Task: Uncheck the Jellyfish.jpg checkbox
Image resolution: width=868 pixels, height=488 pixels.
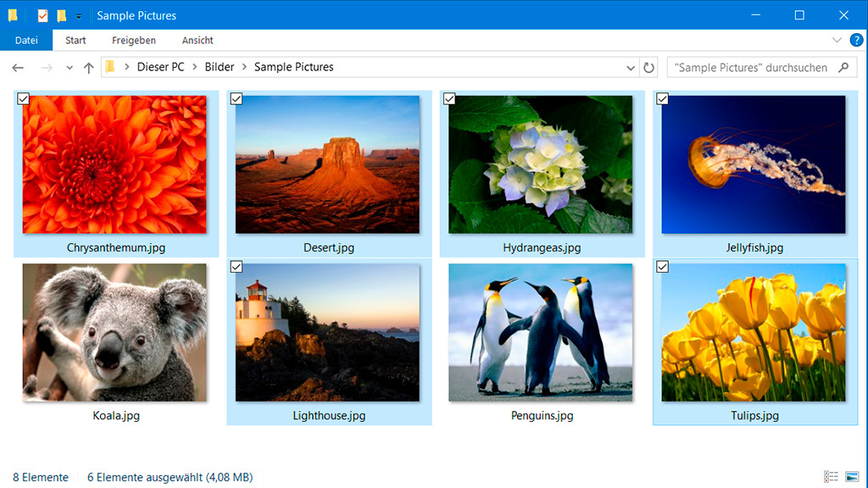Action: click(662, 99)
